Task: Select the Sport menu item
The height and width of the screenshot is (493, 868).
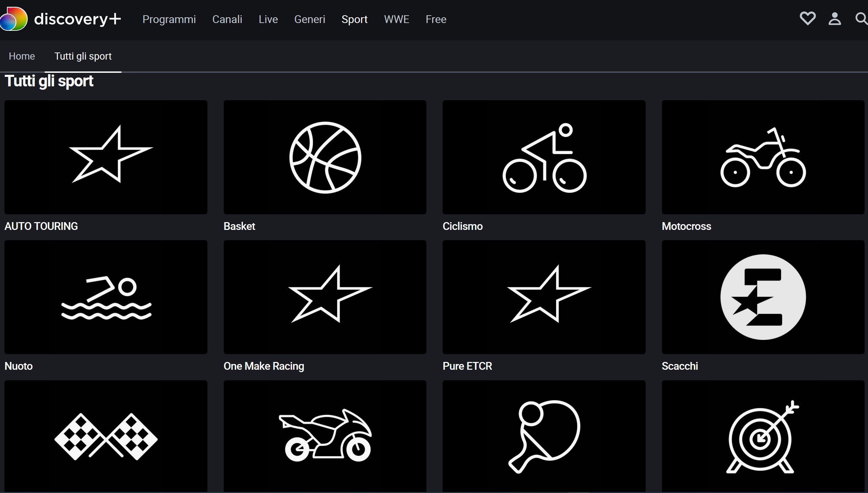Action: coord(354,19)
